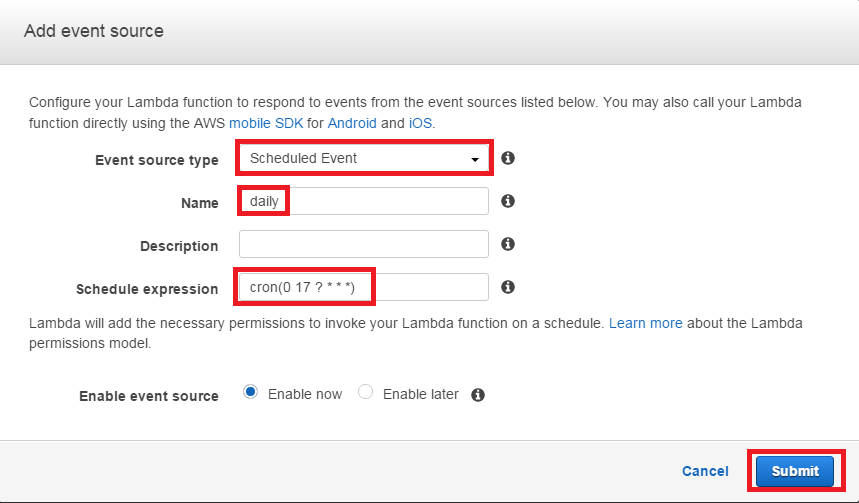This screenshot has height=503, width=859.
Task: Click info icon after Enable later option
Action: (x=478, y=395)
